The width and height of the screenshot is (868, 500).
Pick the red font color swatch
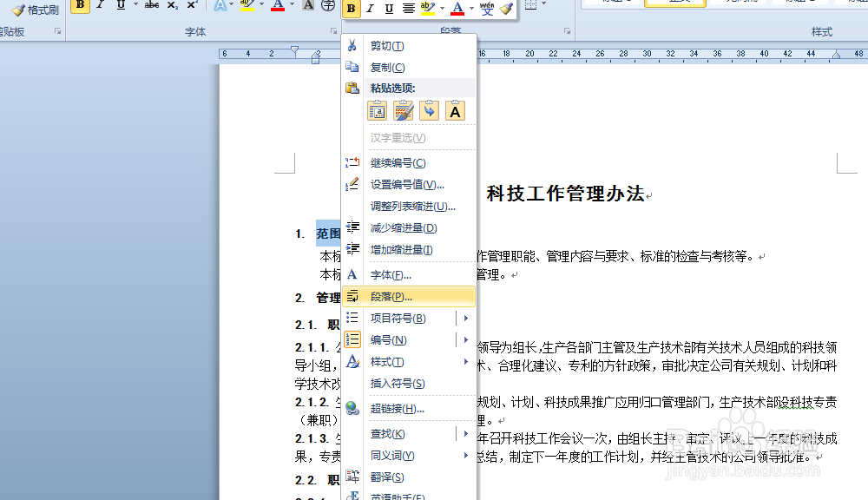click(x=457, y=13)
